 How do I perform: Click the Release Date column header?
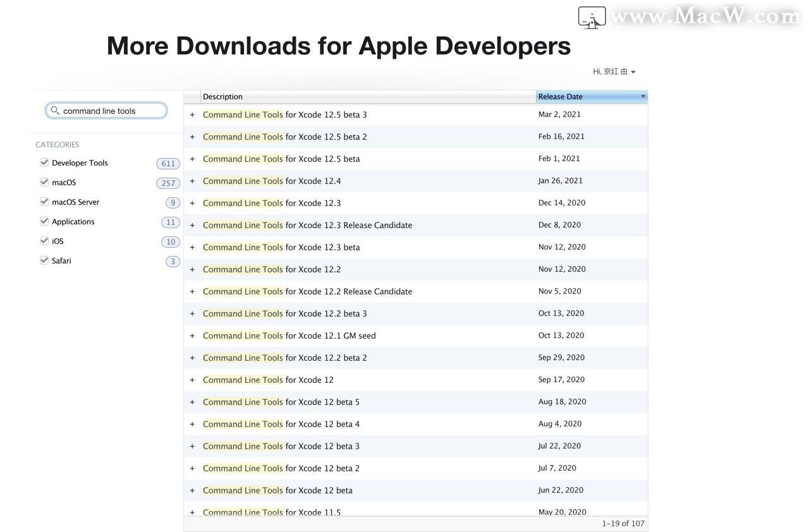coord(592,97)
